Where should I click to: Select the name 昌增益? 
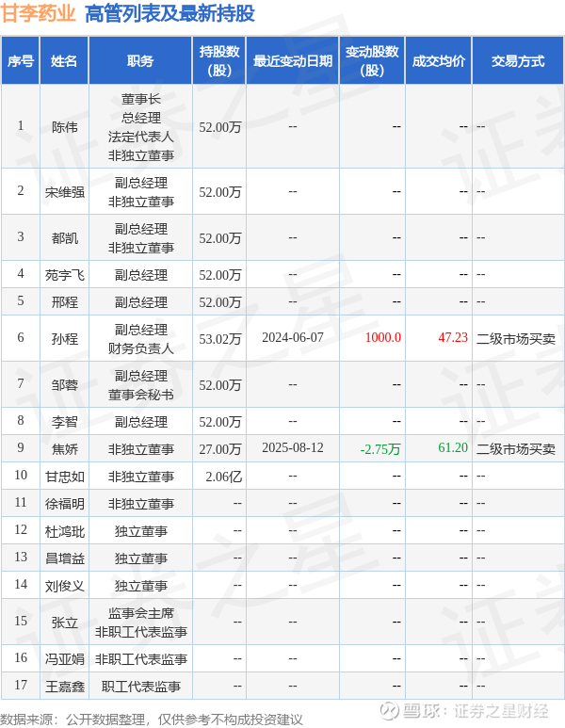tap(65, 558)
